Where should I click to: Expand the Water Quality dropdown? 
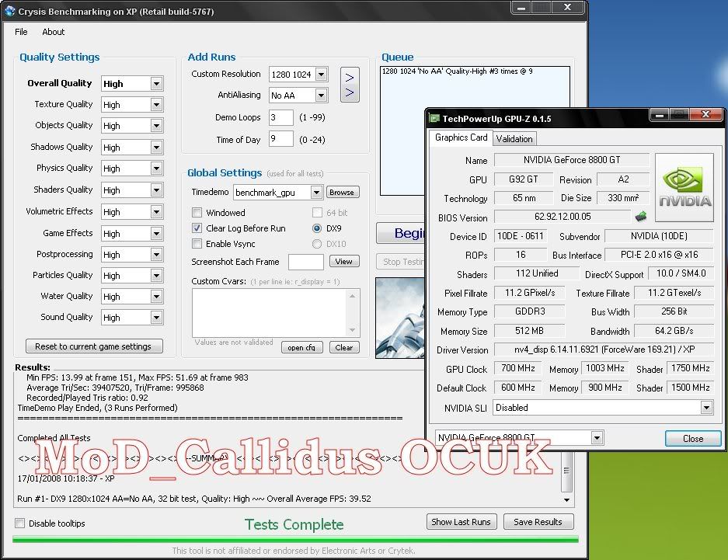coord(156,297)
